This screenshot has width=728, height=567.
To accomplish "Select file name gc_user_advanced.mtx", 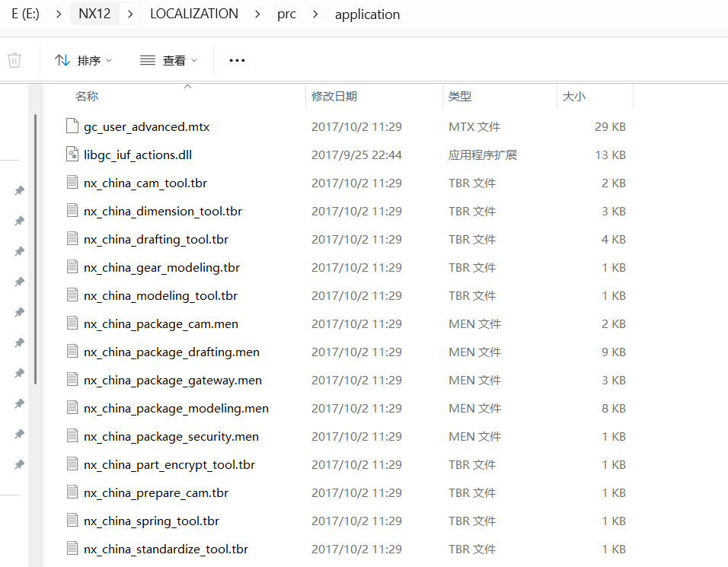I will coord(147,127).
